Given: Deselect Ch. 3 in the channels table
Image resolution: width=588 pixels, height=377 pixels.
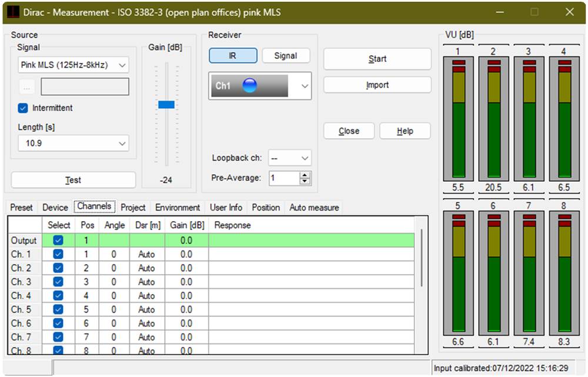Looking at the screenshot, I should (58, 282).
